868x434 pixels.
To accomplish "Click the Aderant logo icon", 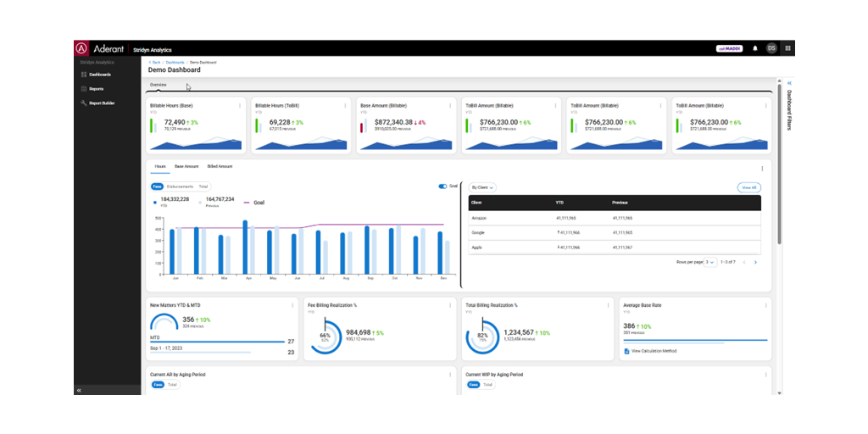I will (x=82, y=48).
